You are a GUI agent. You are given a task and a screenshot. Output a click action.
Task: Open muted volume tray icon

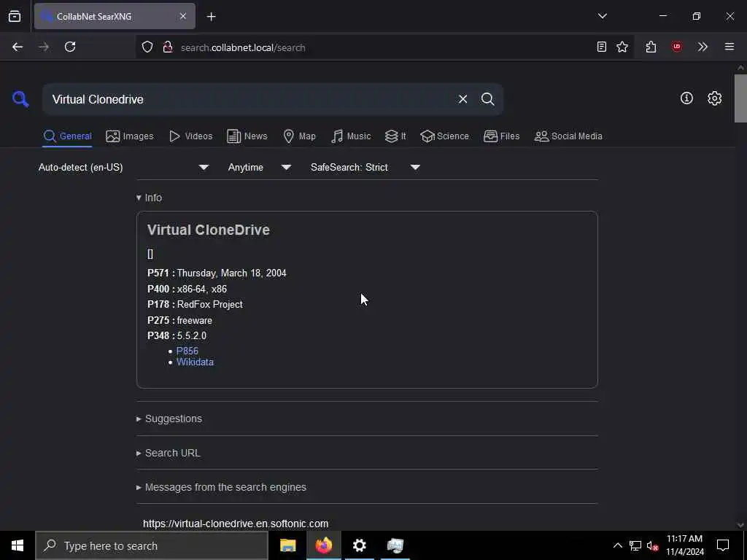(x=653, y=545)
